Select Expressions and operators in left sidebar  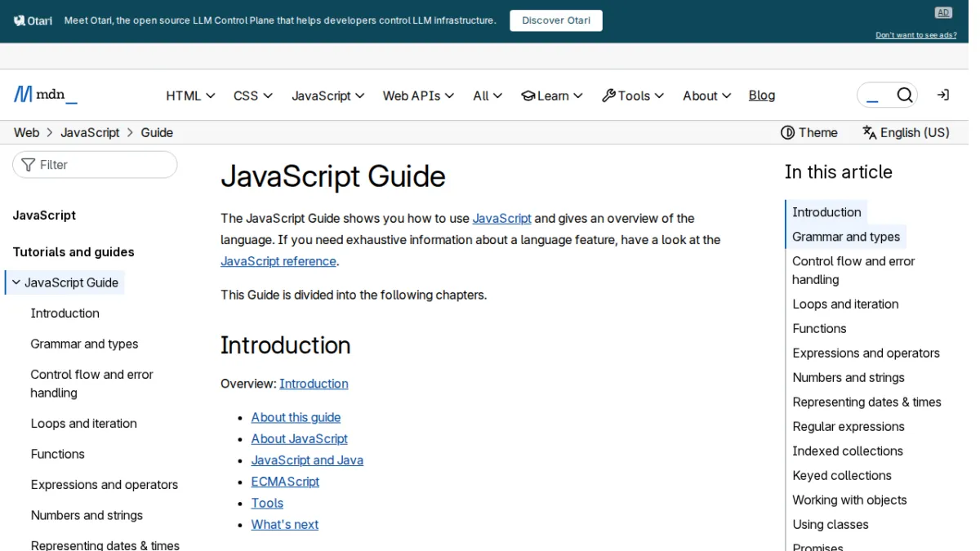(104, 485)
